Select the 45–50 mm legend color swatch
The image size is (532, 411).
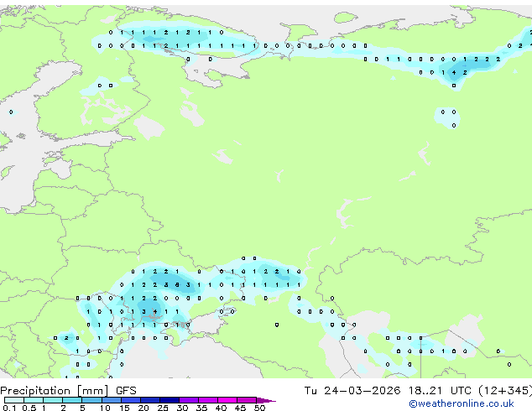click(x=247, y=400)
